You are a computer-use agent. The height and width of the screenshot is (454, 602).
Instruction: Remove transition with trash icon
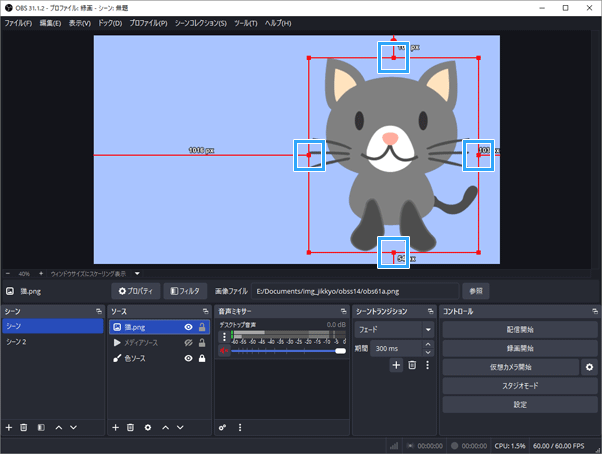tap(412, 365)
